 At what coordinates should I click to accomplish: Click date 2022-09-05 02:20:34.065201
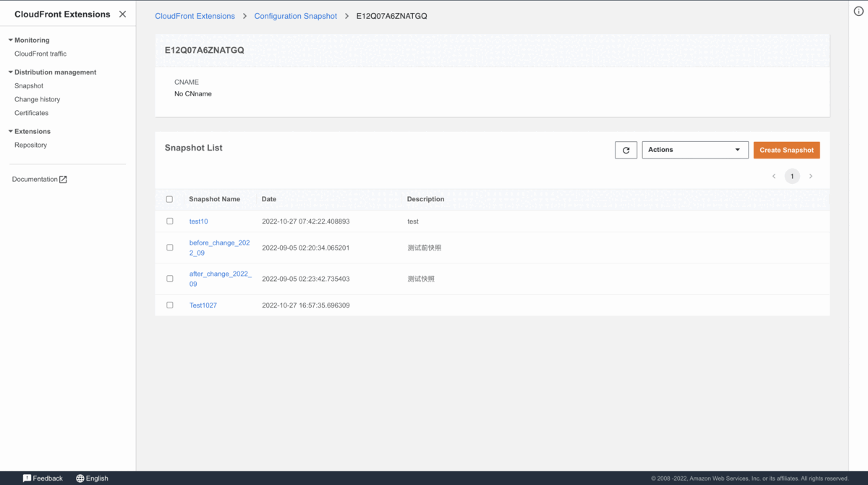pos(306,248)
